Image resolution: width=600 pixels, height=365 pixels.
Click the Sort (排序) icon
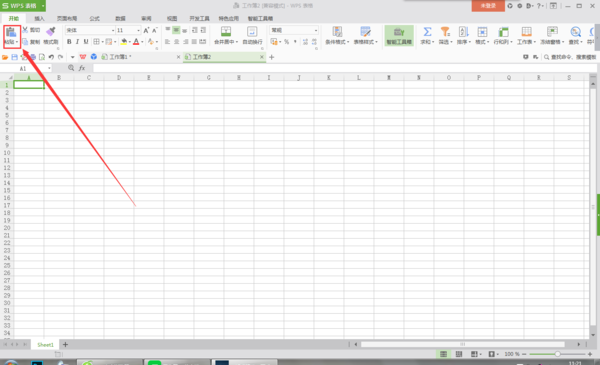pyautogui.click(x=463, y=32)
